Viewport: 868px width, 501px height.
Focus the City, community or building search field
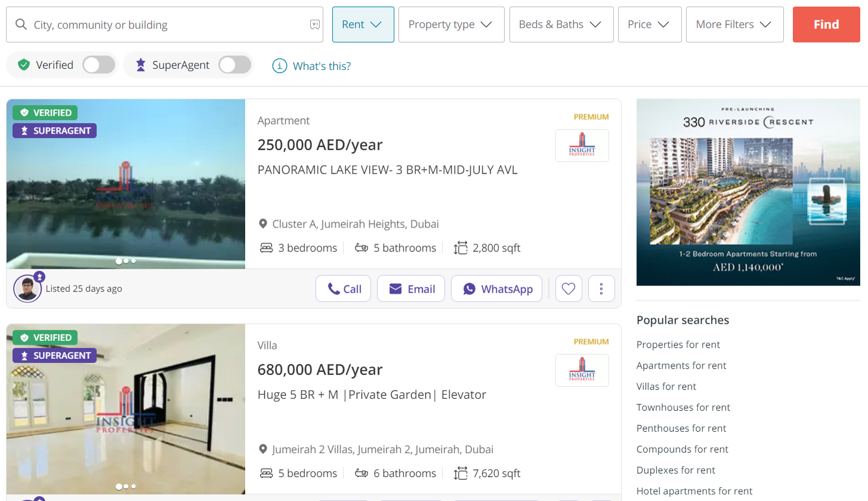pyautogui.click(x=165, y=24)
